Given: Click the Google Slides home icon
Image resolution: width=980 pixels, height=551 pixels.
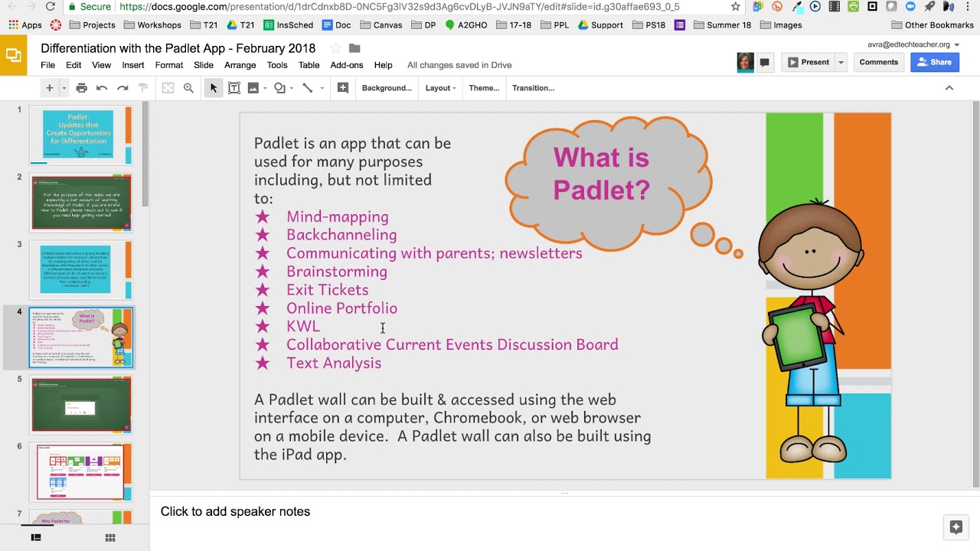Looking at the screenshot, I should tap(13, 55).
